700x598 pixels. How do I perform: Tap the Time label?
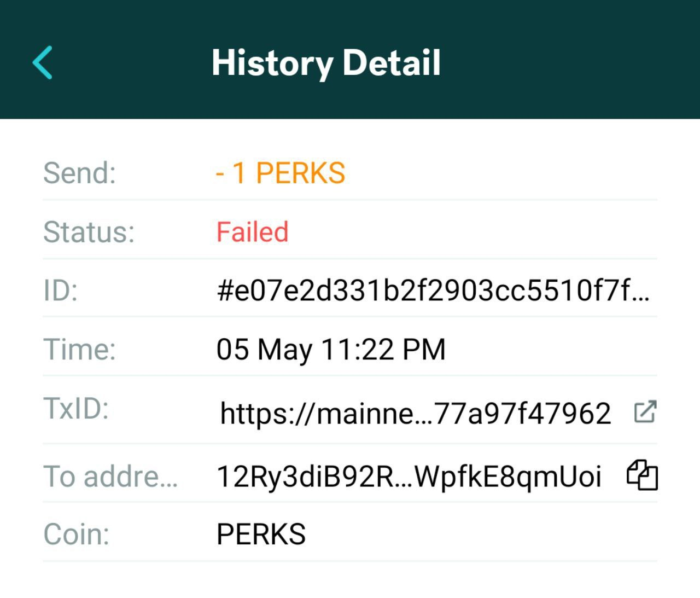pos(80,349)
